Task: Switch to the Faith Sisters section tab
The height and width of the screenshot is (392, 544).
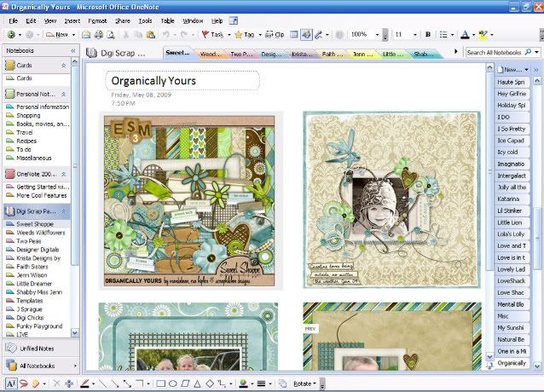Action: 332,54
